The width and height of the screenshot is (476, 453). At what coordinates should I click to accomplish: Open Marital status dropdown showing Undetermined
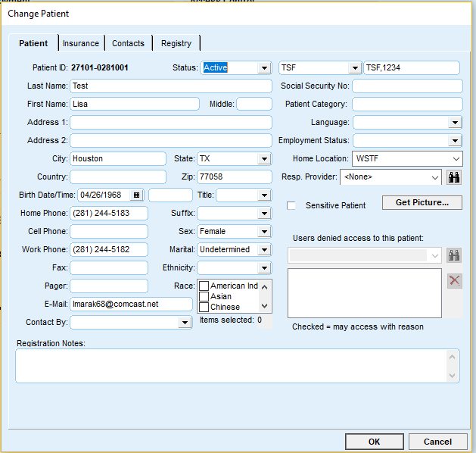[263, 250]
